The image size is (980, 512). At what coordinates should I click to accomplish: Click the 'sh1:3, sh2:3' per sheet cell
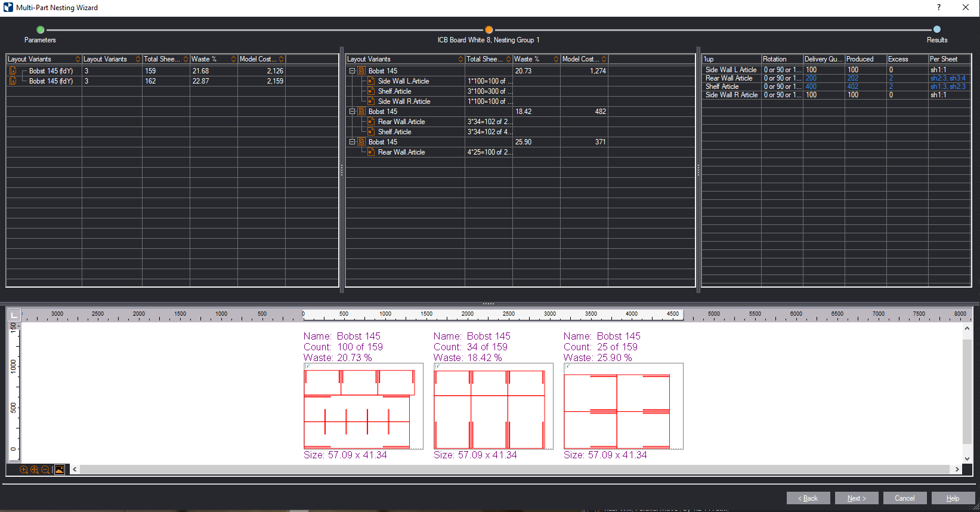click(948, 87)
